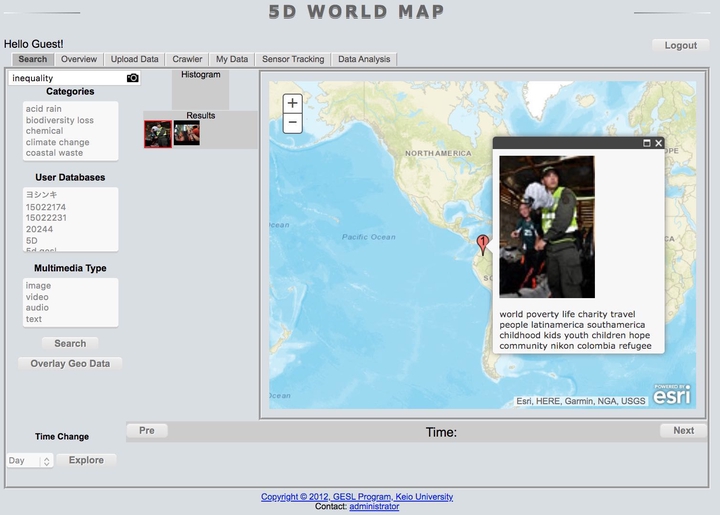Click the search text field with inequality
The image size is (720, 515).
[65, 78]
